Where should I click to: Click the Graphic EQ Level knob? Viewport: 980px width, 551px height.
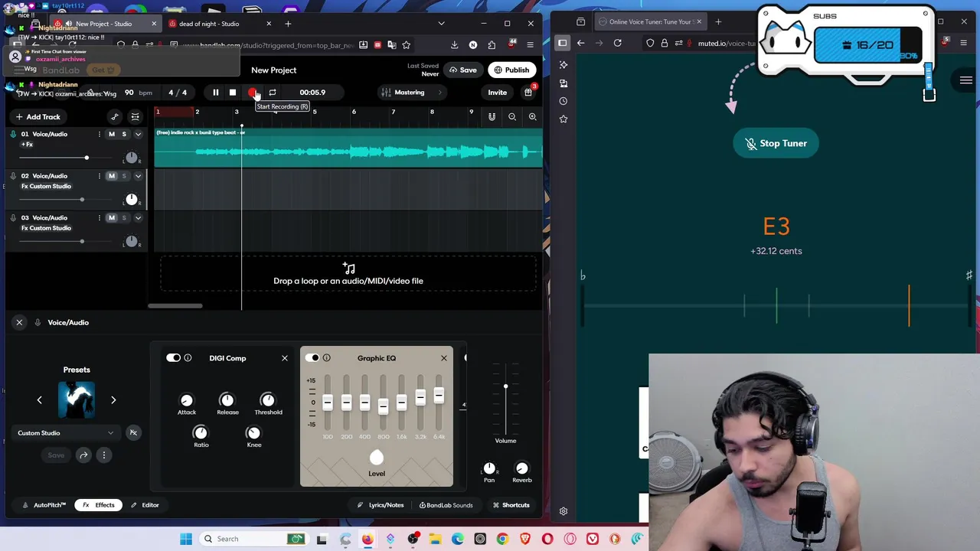point(377,458)
